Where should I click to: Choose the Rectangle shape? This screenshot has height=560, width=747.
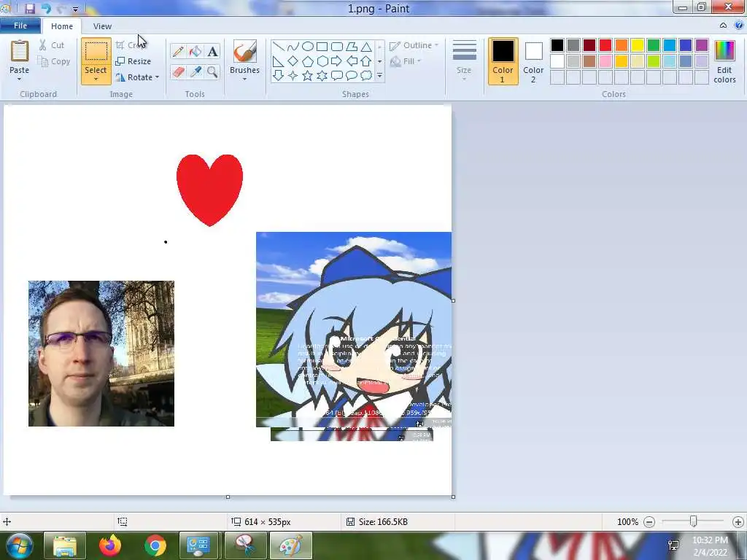322,47
